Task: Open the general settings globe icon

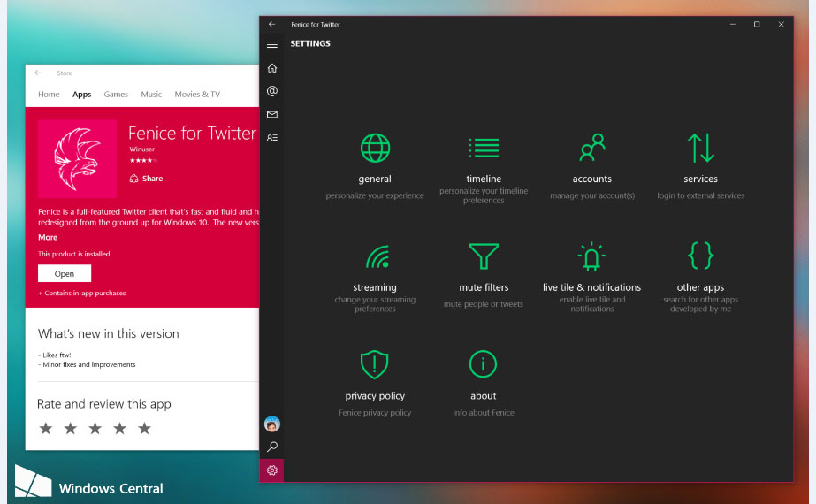Action: 375,148
